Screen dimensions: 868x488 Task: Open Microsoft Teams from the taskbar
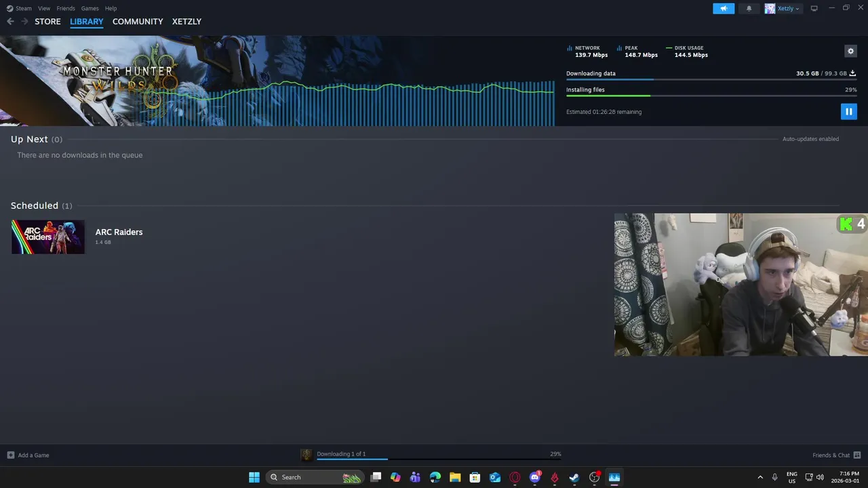pyautogui.click(x=415, y=477)
